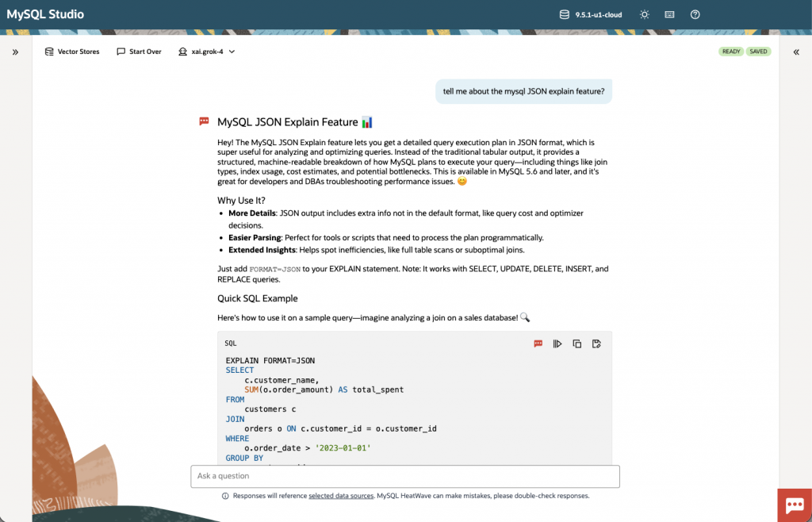Toggle the light/dark theme sun icon
The image size is (812, 522).
(644, 14)
